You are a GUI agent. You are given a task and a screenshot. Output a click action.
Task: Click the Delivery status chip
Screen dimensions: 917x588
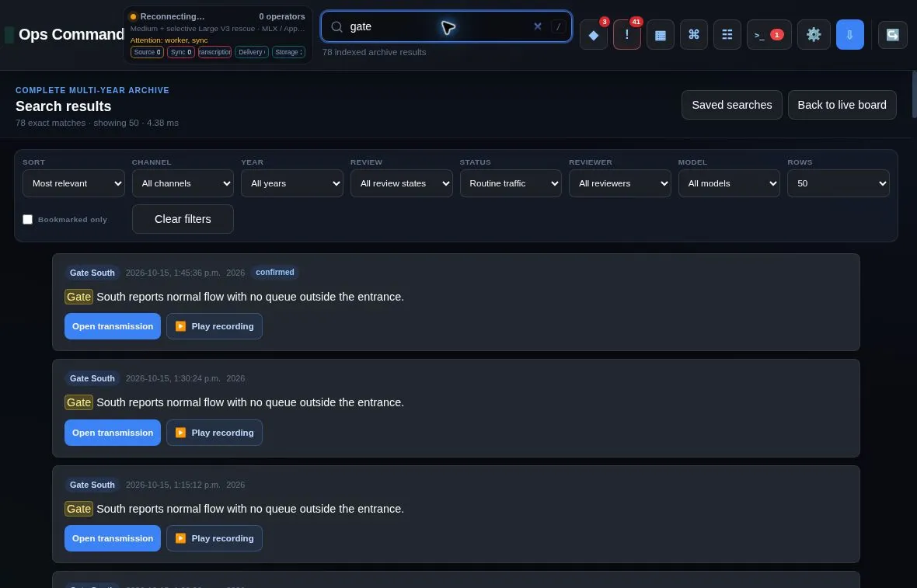pyautogui.click(x=252, y=52)
